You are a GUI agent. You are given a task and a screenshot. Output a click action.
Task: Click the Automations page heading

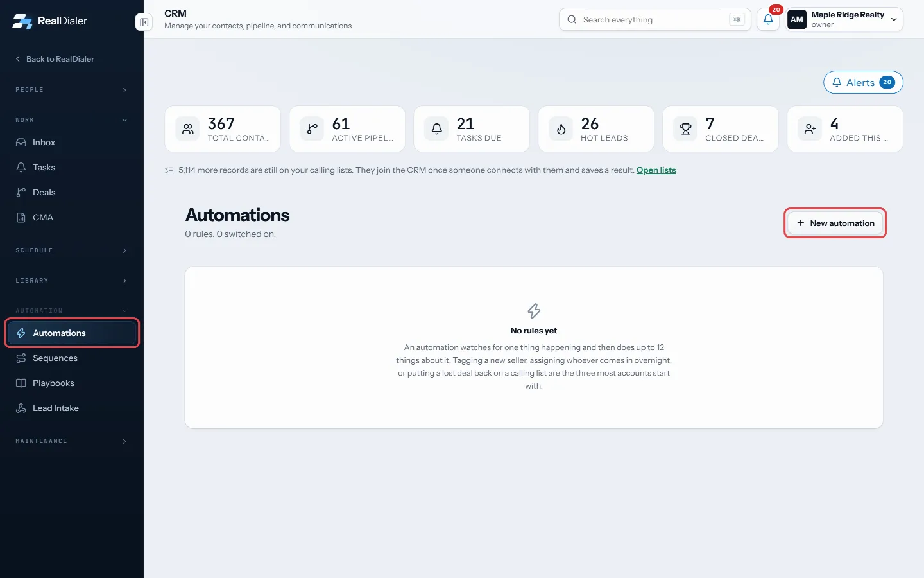point(237,215)
